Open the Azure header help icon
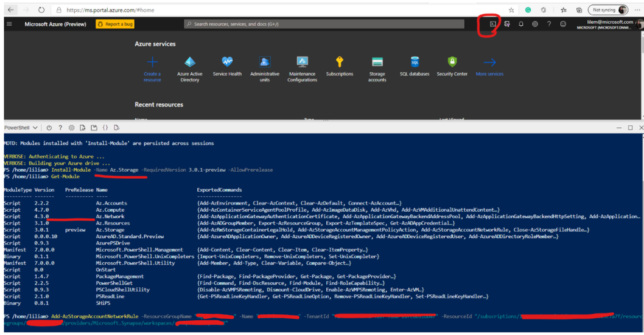 549,25
